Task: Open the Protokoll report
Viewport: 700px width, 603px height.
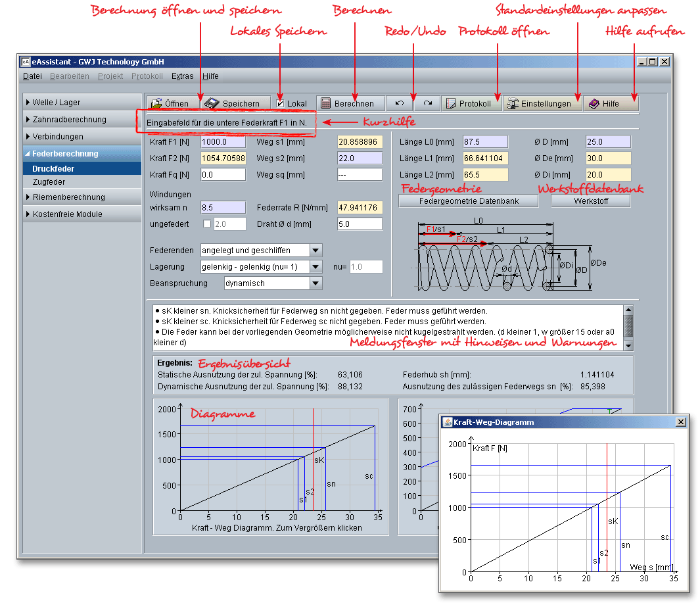Action: [469, 103]
